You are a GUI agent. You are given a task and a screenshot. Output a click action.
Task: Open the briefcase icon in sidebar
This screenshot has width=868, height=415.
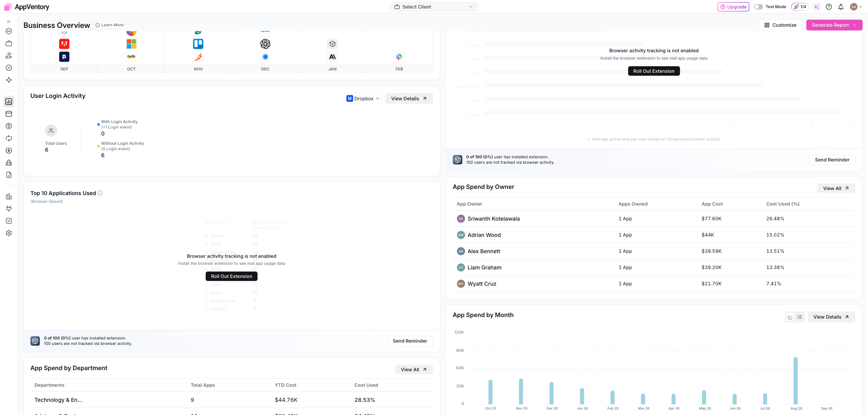[x=9, y=43]
